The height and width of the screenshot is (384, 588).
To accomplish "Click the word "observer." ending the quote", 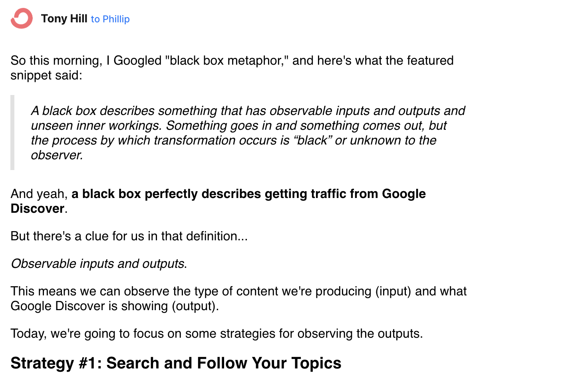I will pyautogui.click(x=57, y=155).
